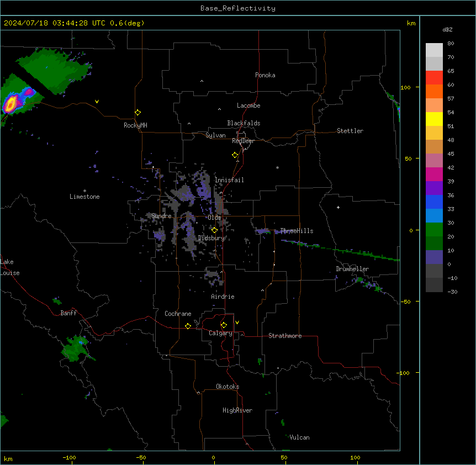
Task: Select the yellow V marker northwest of RockyMH
Action: click(x=97, y=102)
